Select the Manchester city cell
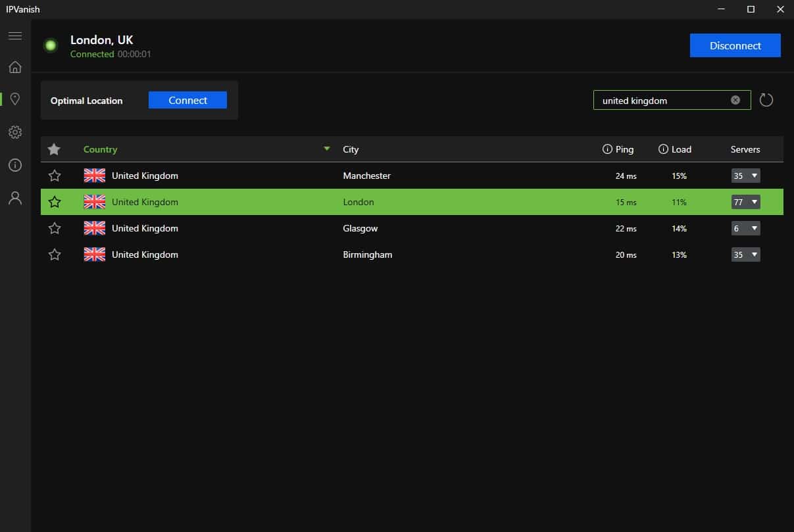This screenshot has width=794, height=532. click(x=366, y=176)
